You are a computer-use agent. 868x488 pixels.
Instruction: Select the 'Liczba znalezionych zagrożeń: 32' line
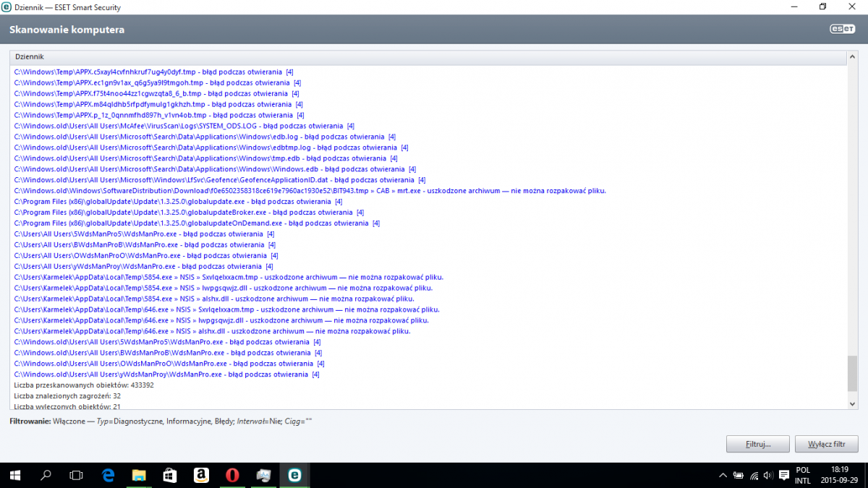67,397
